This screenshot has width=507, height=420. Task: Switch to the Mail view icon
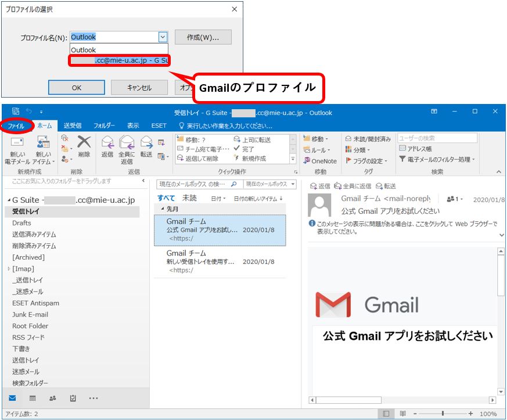[x=12, y=398]
